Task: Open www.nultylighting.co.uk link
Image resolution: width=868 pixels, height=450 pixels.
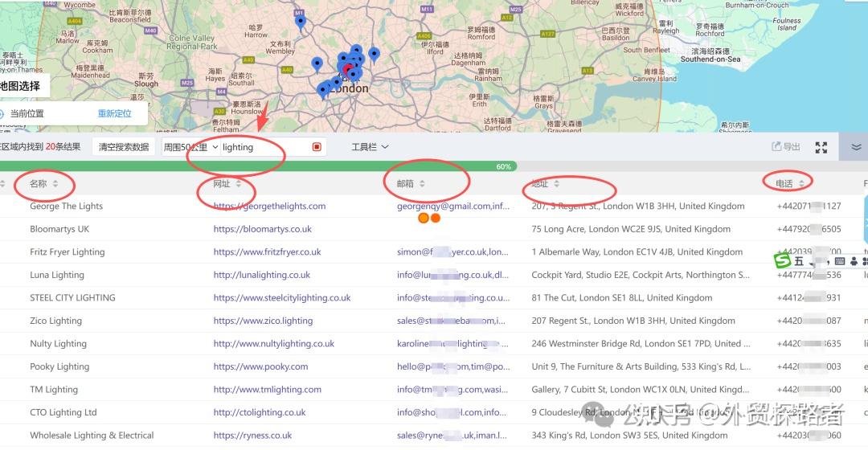Action: [274, 344]
